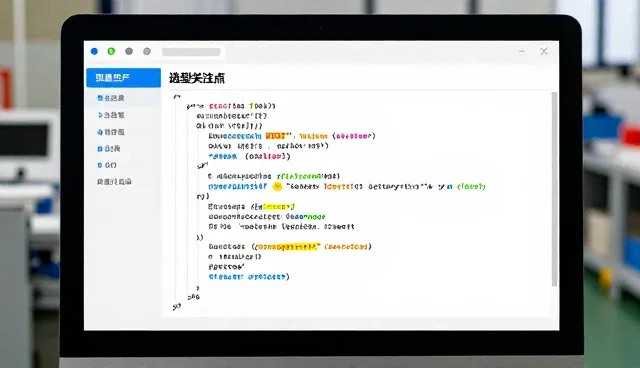Click the blue circle in the title bar
640x368 pixels.
[94, 51]
